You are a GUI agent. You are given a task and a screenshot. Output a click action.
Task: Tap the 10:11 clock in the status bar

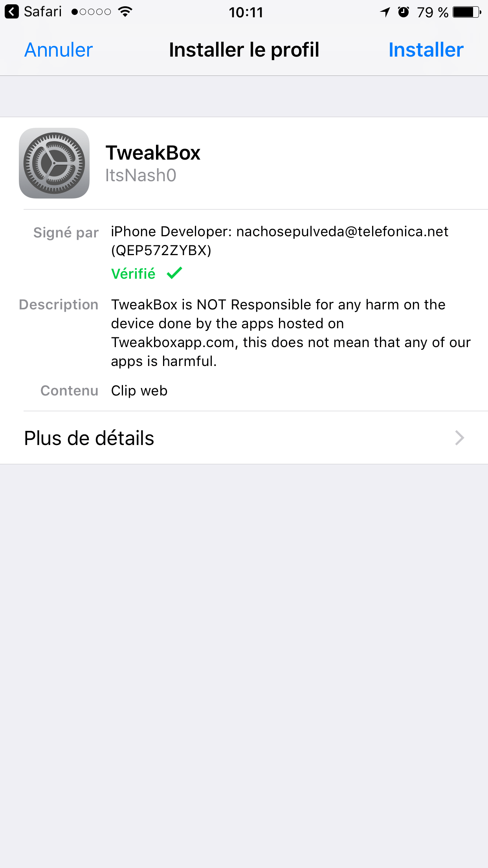click(x=246, y=12)
